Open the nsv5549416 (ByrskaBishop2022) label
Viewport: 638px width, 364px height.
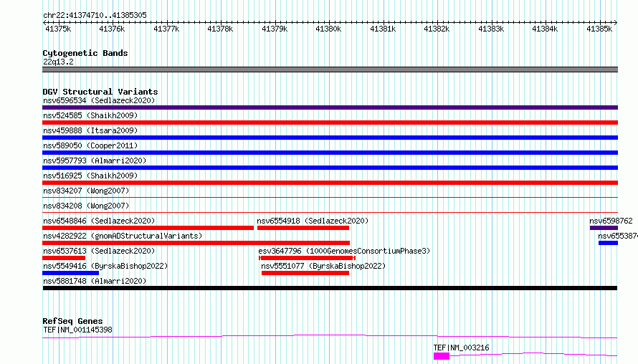coord(105,266)
